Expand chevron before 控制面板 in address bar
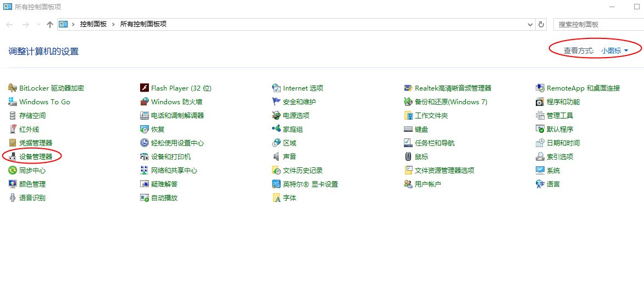This screenshot has width=644, height=281. (74, 24)
